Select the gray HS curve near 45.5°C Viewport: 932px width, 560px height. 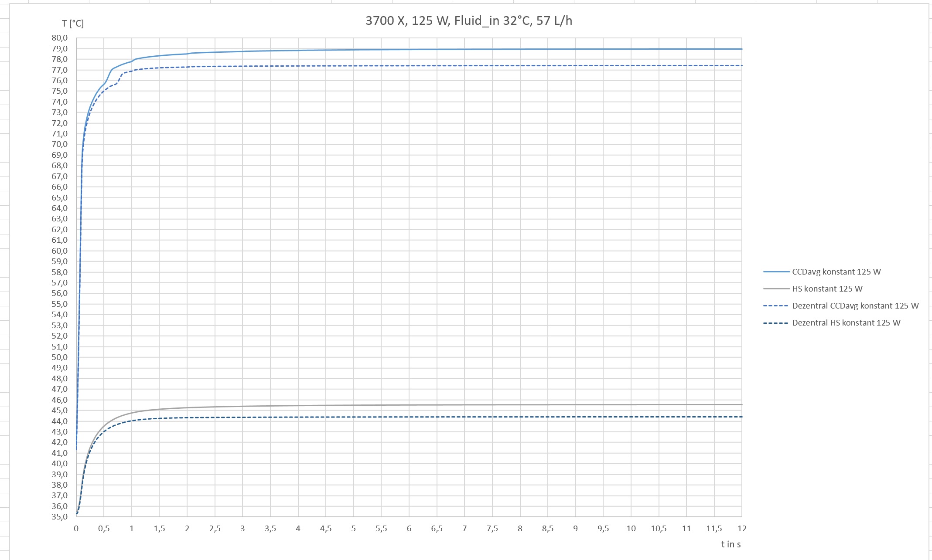tap(436, 405)
